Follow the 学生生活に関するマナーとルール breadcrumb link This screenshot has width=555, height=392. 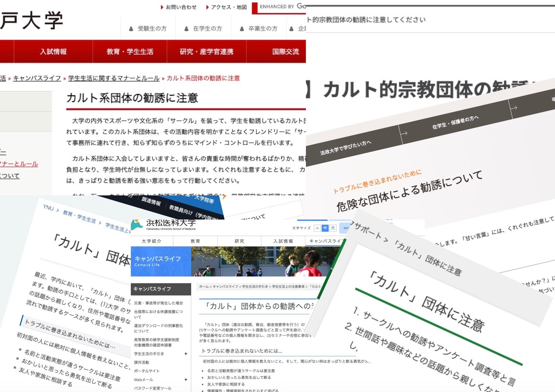(x=114, y=78)
